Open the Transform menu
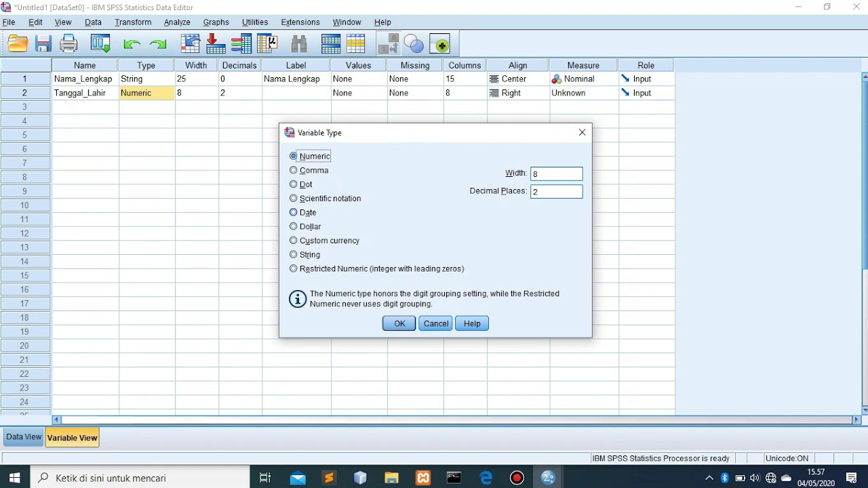This screenshot has width=868, height=488. click(133, 22)
